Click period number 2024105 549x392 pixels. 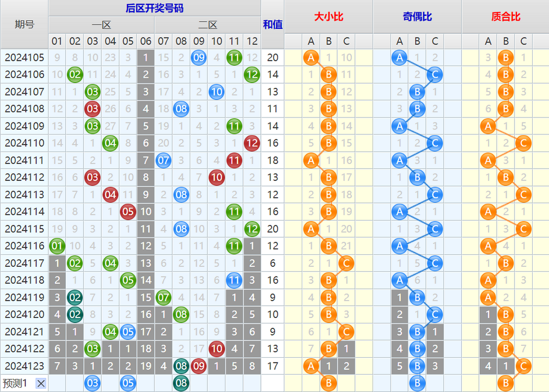point(25,57)
